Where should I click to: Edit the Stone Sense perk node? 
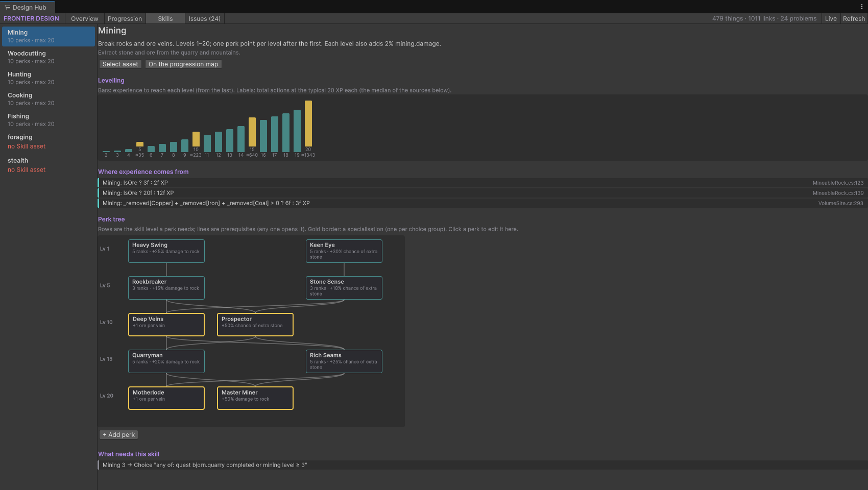(x=344, y=288)
